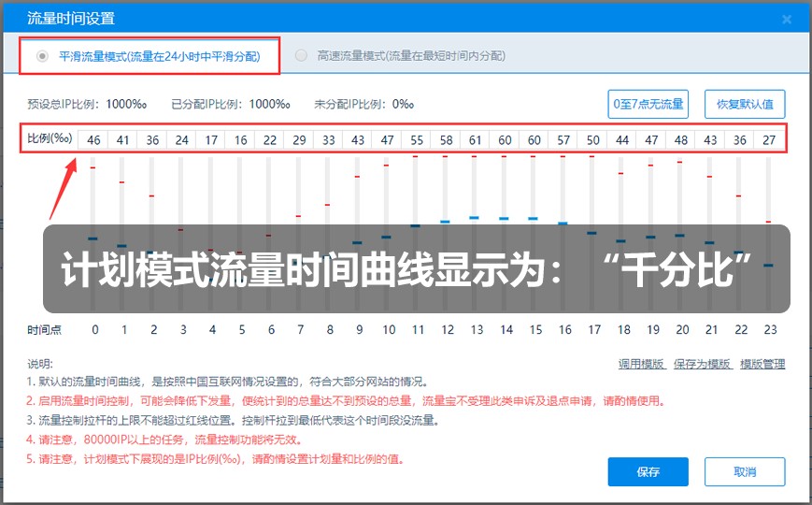Click the 0至7点无流量 button

648,104
